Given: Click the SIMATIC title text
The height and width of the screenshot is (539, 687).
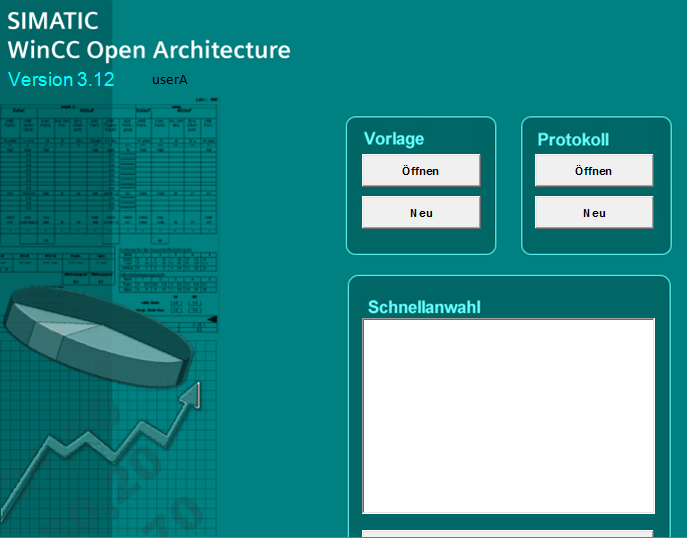Looking at the screenshot, I should tap(52, 21).
